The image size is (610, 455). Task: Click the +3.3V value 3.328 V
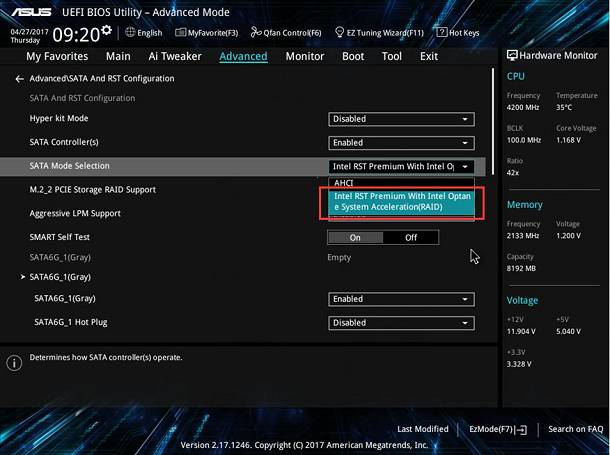point(519,364)
